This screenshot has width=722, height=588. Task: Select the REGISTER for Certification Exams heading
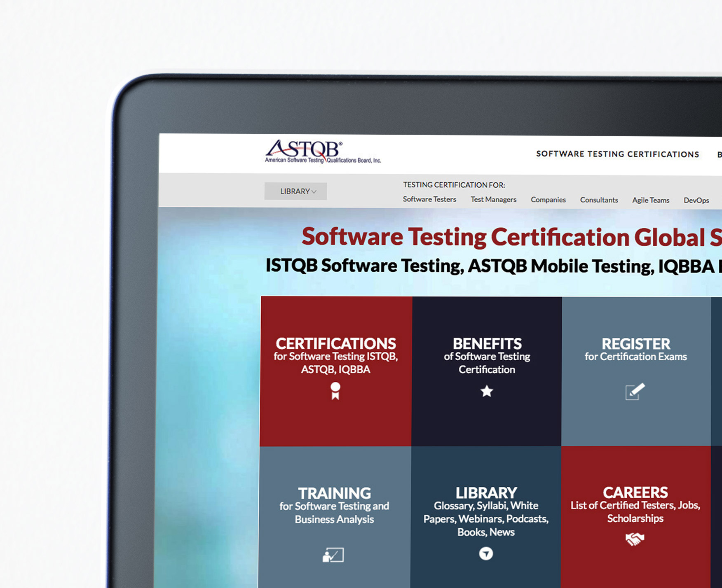(x=636, y=344)
